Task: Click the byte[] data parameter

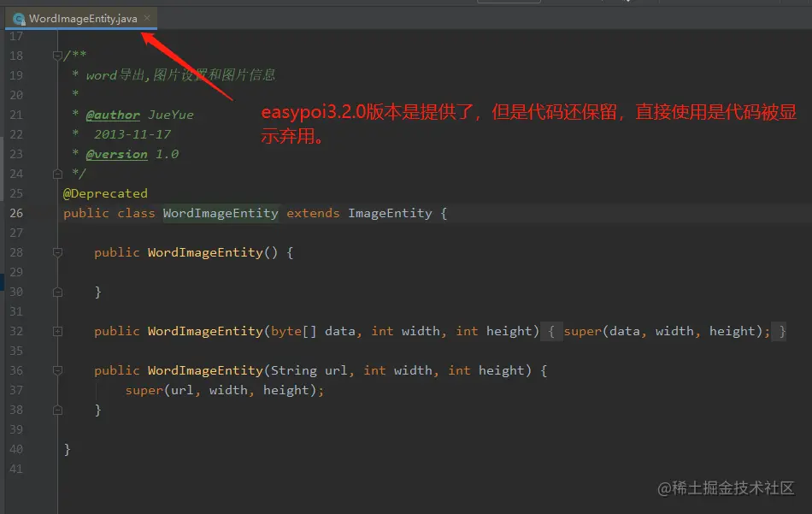Action: click(314, 331)
